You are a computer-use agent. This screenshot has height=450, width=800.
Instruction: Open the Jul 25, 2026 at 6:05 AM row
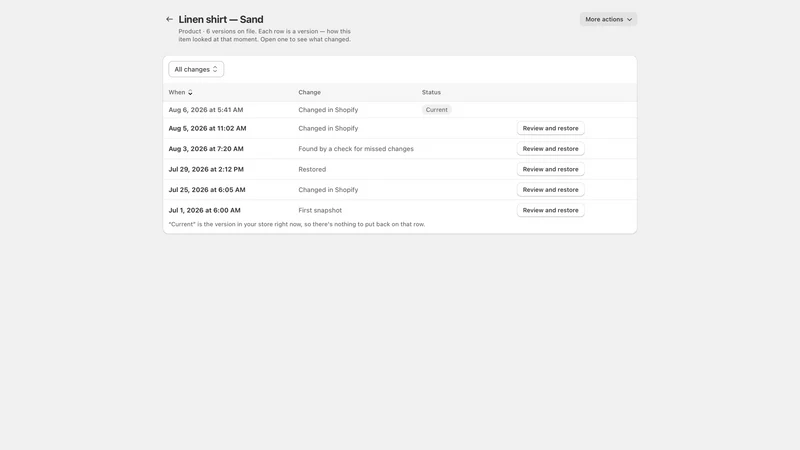coord(400,189)
